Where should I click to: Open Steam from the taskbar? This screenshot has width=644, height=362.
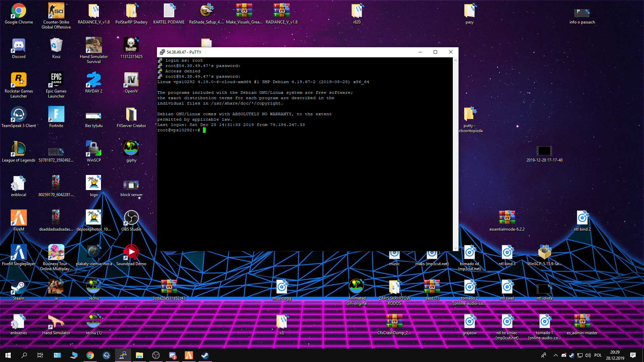pyautogui.click(x=205, y=355)
